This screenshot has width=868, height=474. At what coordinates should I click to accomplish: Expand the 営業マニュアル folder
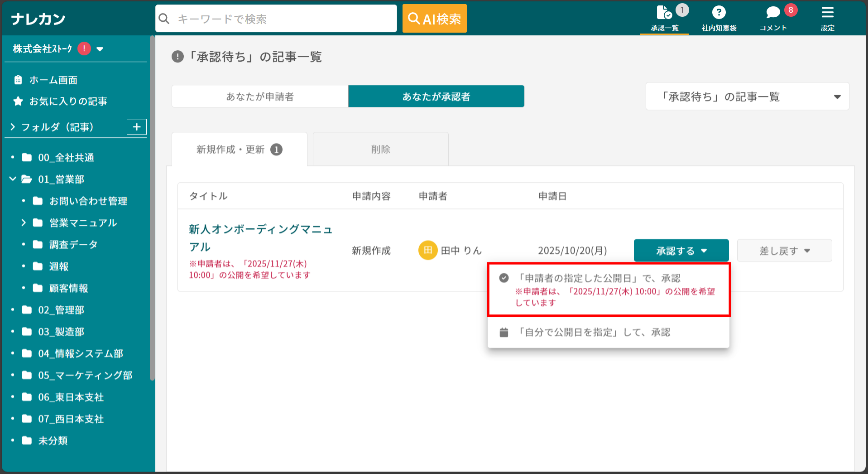(x=24, y=222)
